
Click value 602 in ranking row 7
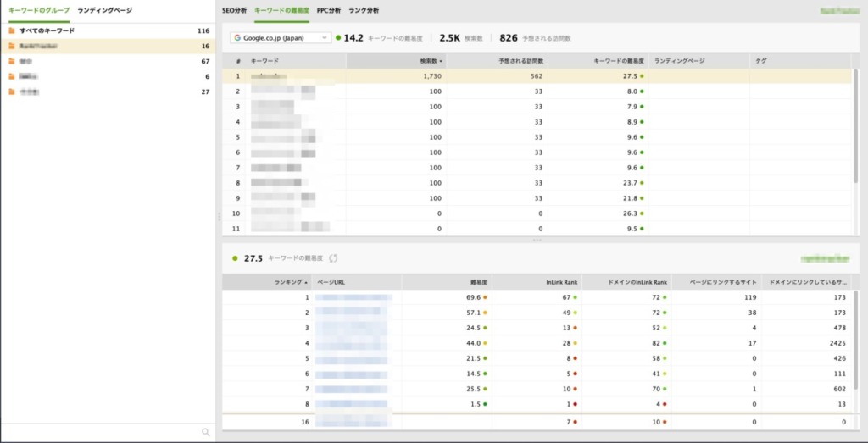pos(840,390)
